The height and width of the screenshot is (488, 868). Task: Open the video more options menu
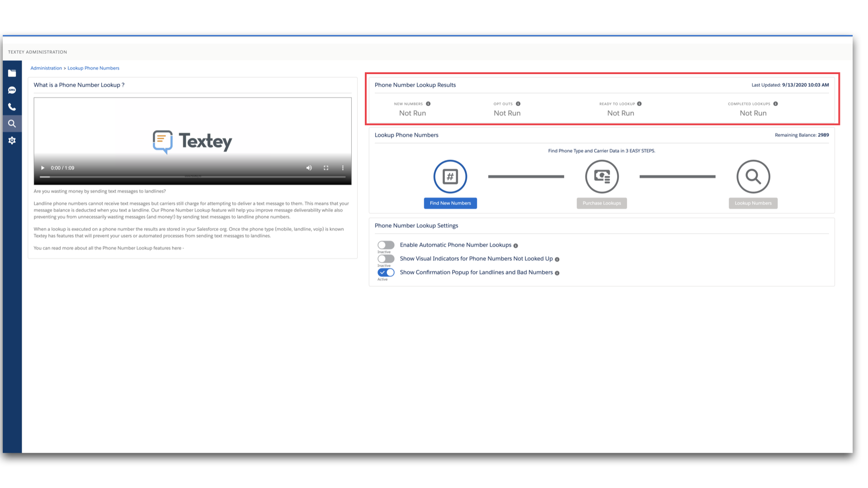click(x=343, y=168)
